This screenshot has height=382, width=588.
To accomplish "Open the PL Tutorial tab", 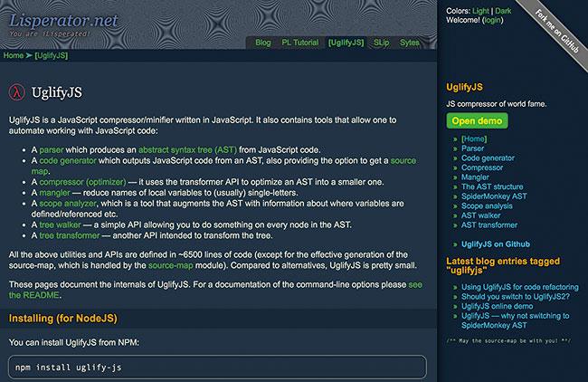I will tap(300, 43).
